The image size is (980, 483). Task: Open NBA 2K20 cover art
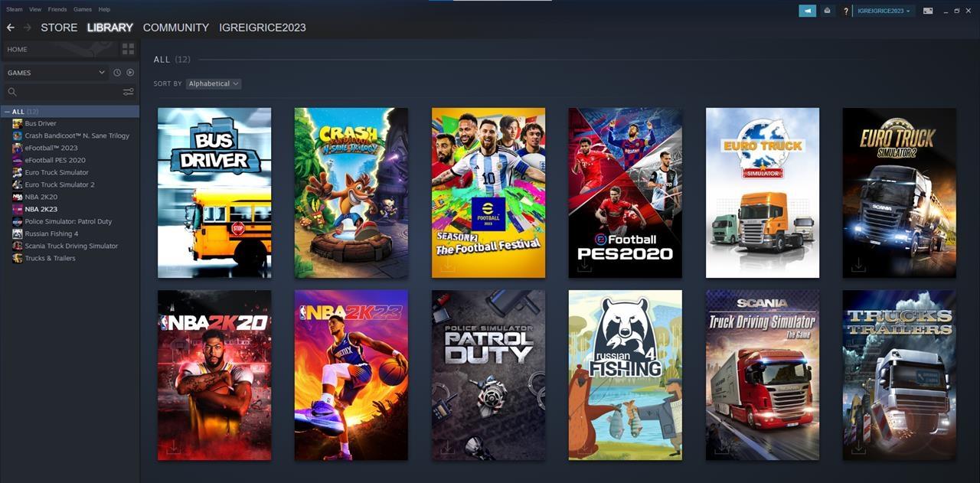214,375
